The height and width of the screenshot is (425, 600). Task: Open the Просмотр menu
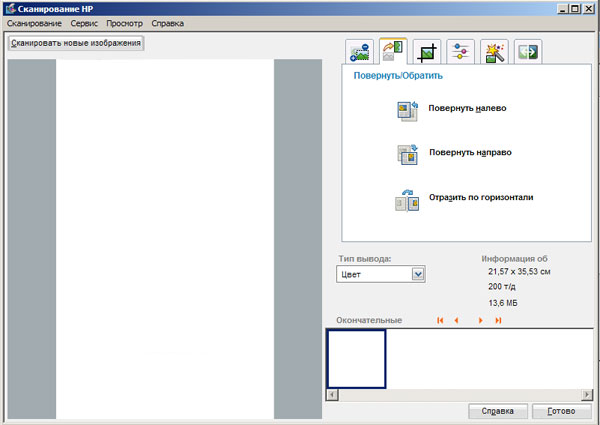[124, 23]
